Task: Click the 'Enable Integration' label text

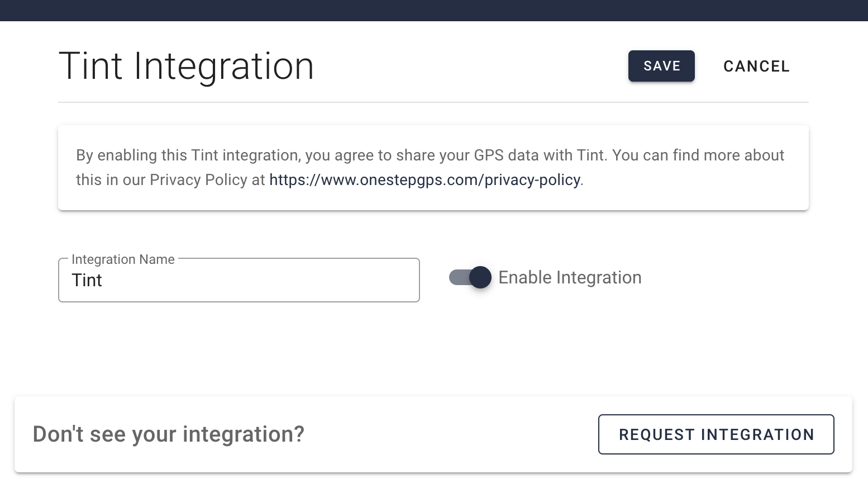Action: 570,277
